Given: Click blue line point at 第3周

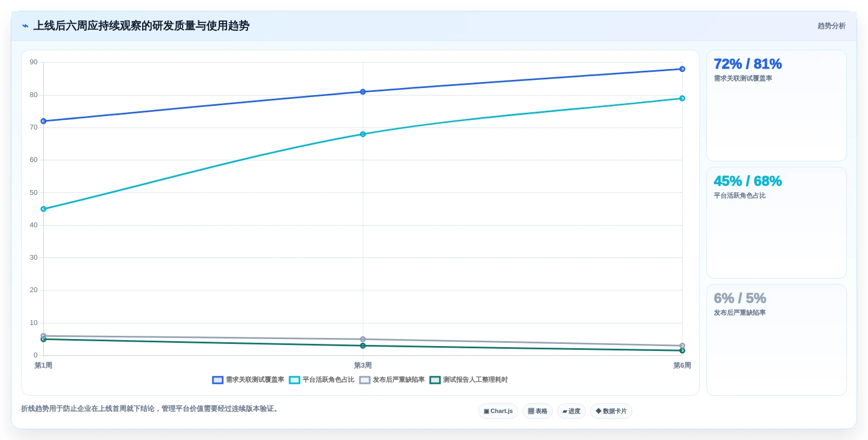Looking at the screenshot, I should coord(363,92).
